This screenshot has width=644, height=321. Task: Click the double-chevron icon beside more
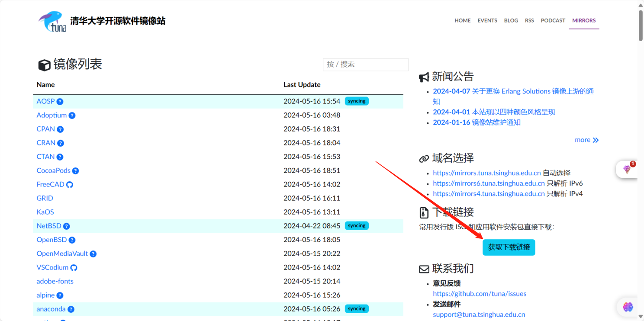(596, 140)
